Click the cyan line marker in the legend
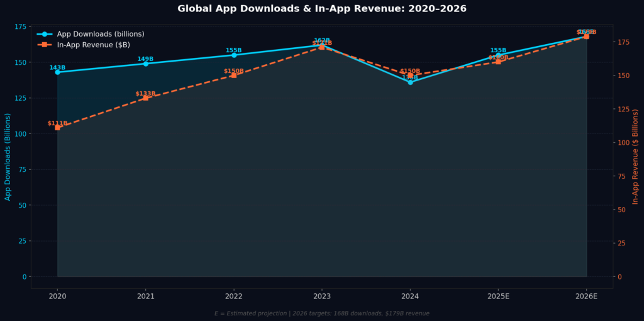 click(45, 34)
